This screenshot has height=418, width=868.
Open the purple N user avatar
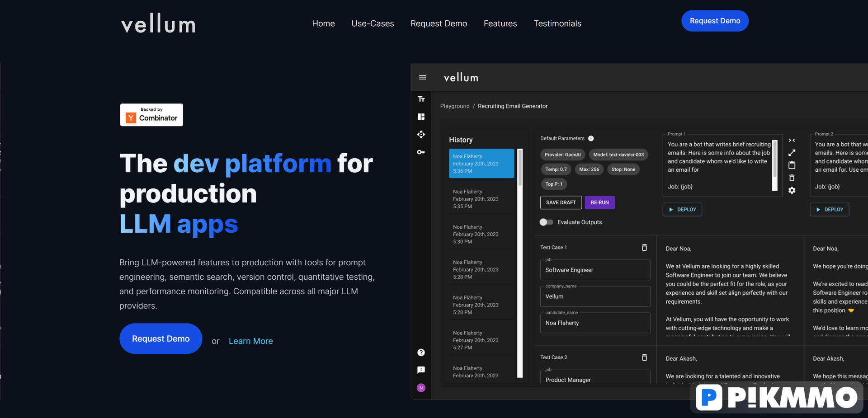pyautogui.click(x=421, y=388)
